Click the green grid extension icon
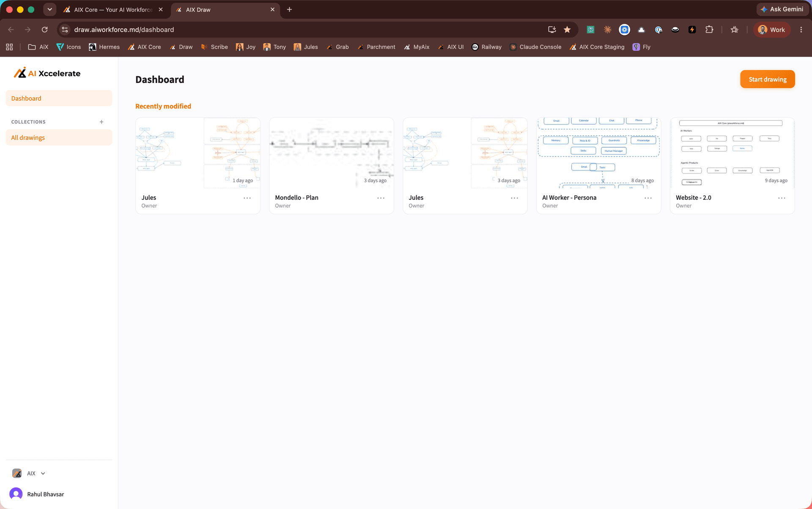The height and width of the screenshot is (509, 812). [x=590, y=30]
